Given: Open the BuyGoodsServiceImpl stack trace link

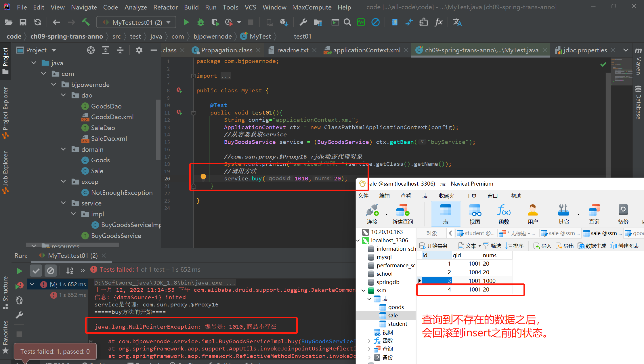Looking at the screenshot, I should tap(328, 341).
